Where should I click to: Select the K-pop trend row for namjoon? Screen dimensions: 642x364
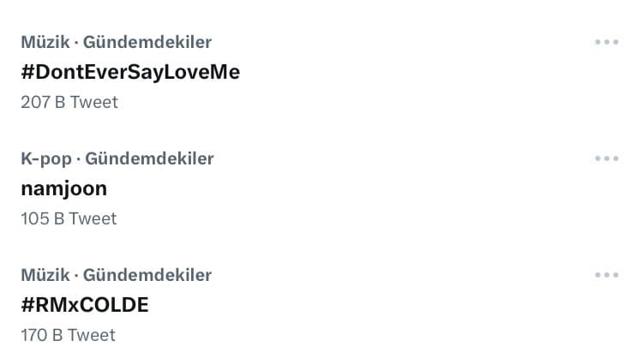pos(343,188)
